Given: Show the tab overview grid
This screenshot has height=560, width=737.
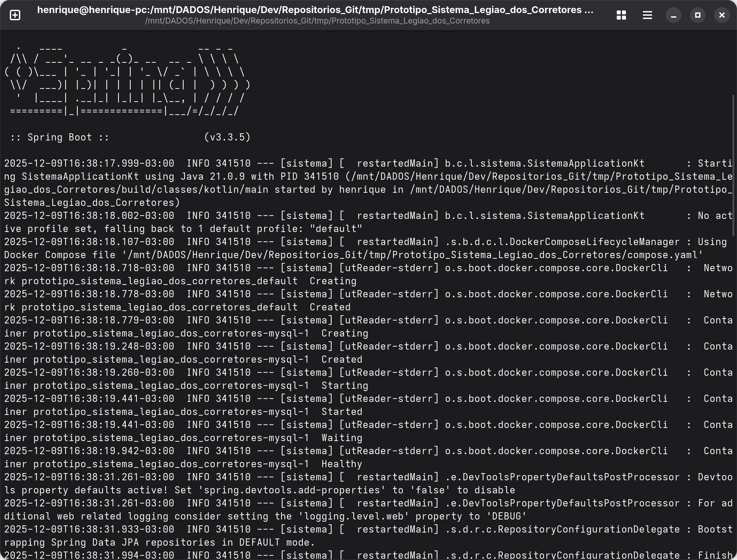Looking at the screenshot, I should [x=621, y=15].
